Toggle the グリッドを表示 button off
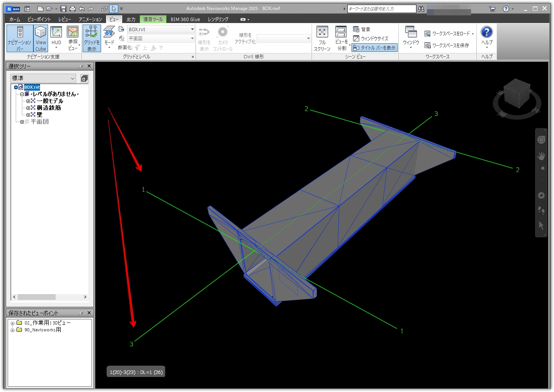Image resolution: width=554 pixels, height=392 pixels. pyautogui.click(x=91, y=37)
